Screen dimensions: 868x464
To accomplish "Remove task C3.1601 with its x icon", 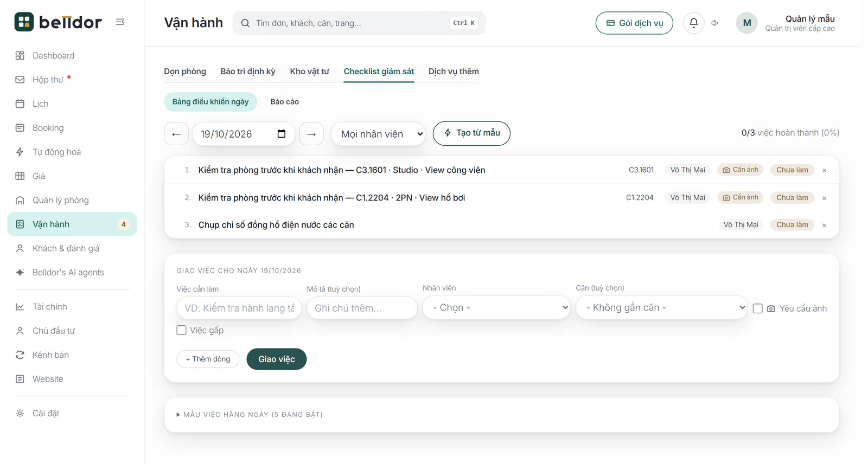I will click(x=824, y=170).
